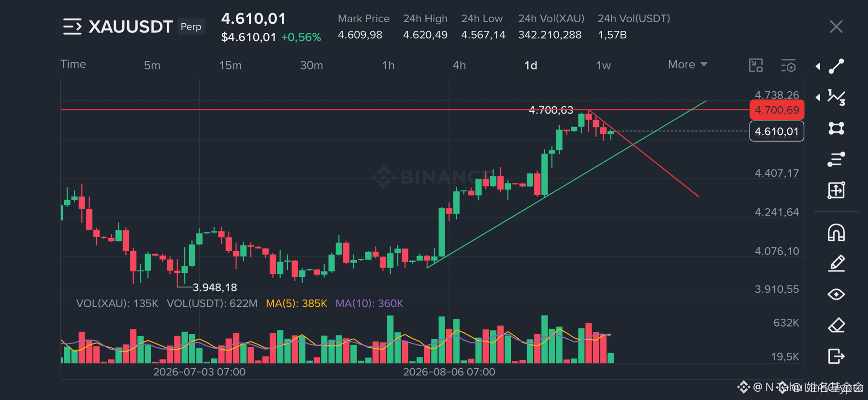
Task: Expand the line tool options arrow
Action: coord(818,66)
